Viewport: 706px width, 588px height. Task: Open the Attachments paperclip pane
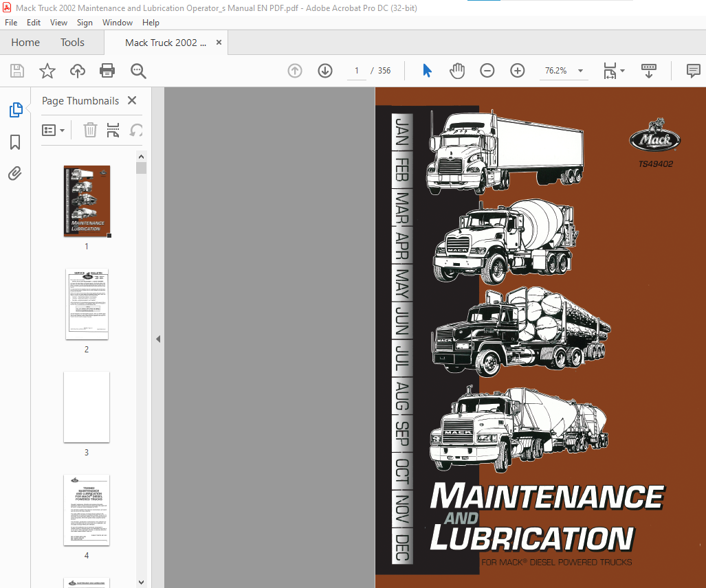tap(15, 174)
